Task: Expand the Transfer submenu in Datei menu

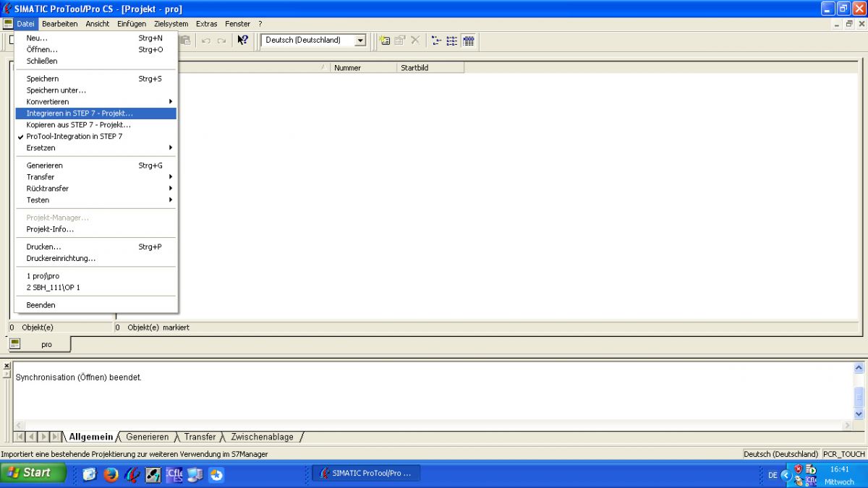Action: tap(95, 176)
